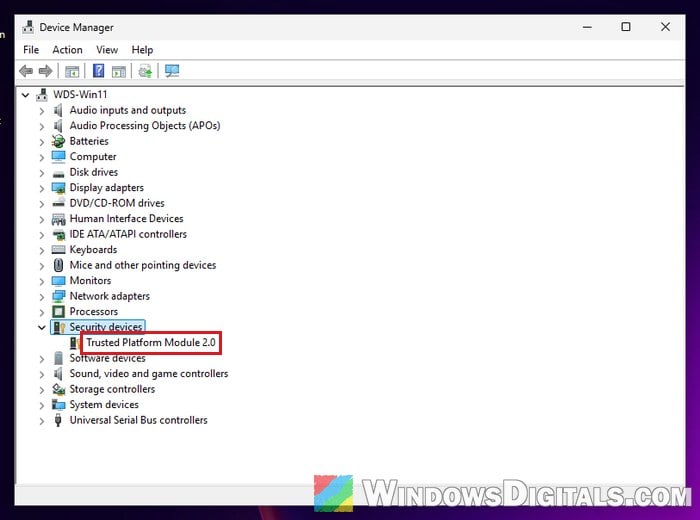Click the DVD/CD-ROM drives icon
Image resolution: width=700 pixels, height=520 pixels.
[x=58, y=203]
